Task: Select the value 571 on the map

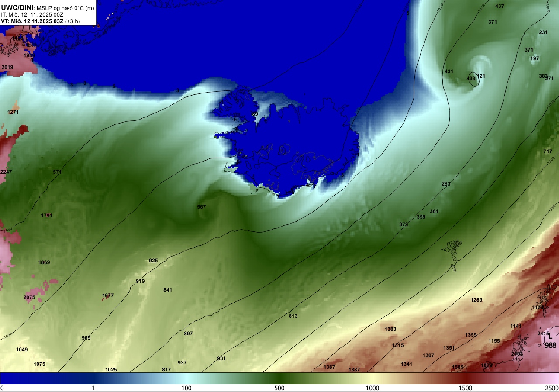Action: click(x=57, y=172)
